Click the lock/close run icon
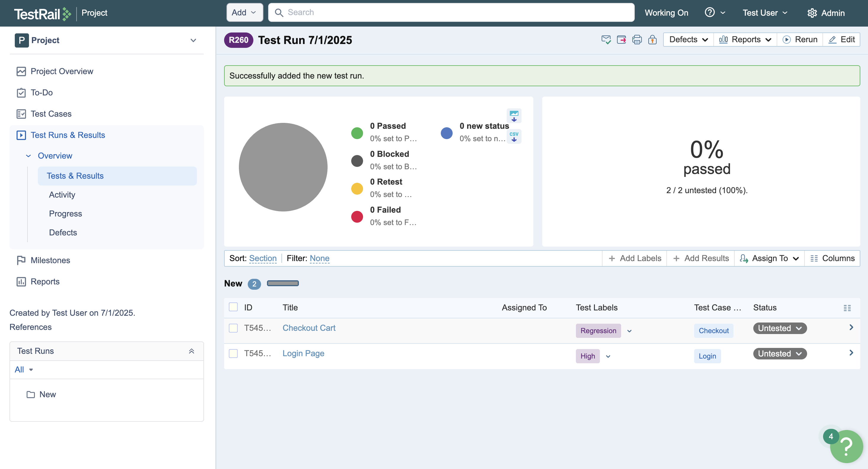 click(x=652, y=40)
